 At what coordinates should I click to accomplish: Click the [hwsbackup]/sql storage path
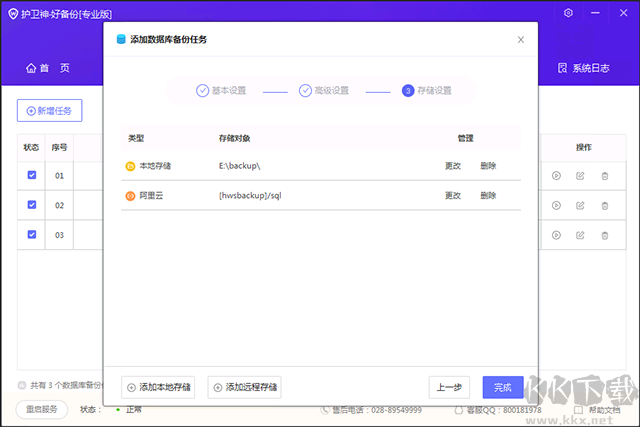250,196
